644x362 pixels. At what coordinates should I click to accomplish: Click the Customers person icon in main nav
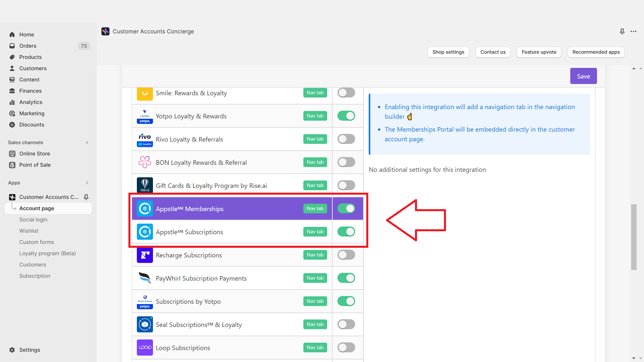(12, 68)
